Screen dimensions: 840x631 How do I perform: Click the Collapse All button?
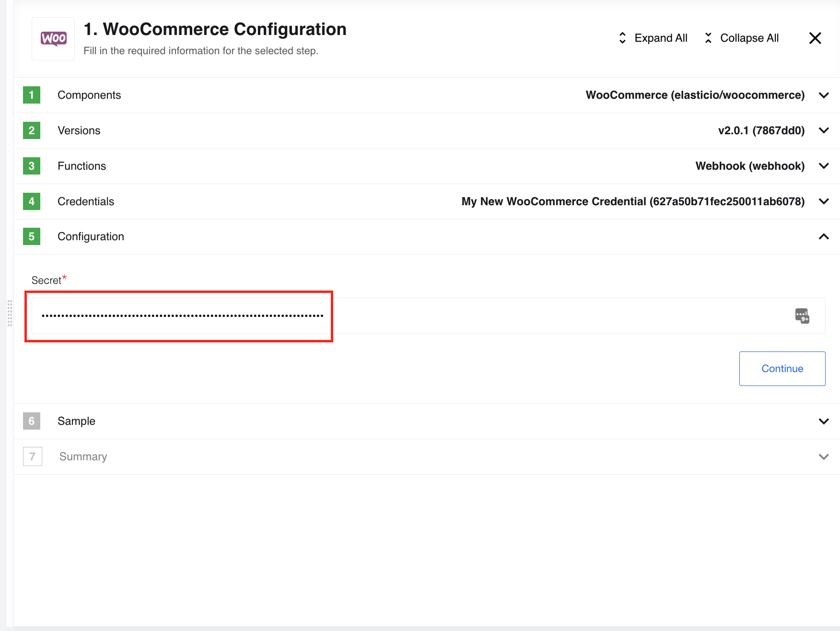pos(742,38)
